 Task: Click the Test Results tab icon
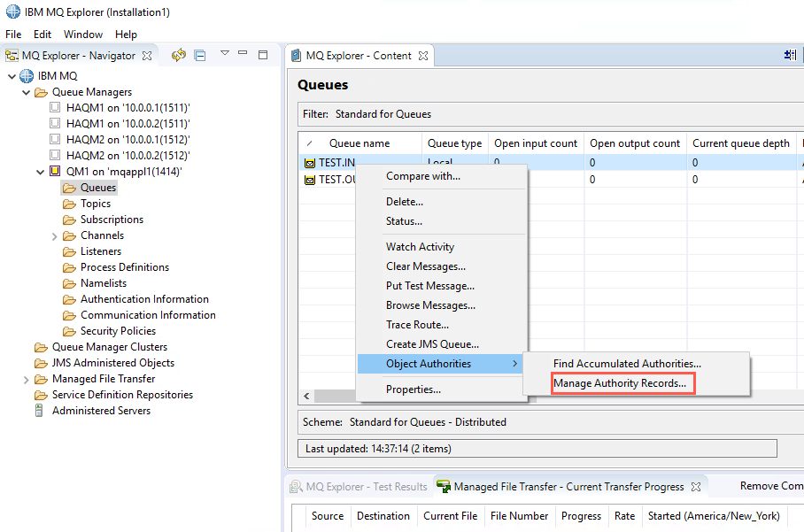[x=296, y=486]
